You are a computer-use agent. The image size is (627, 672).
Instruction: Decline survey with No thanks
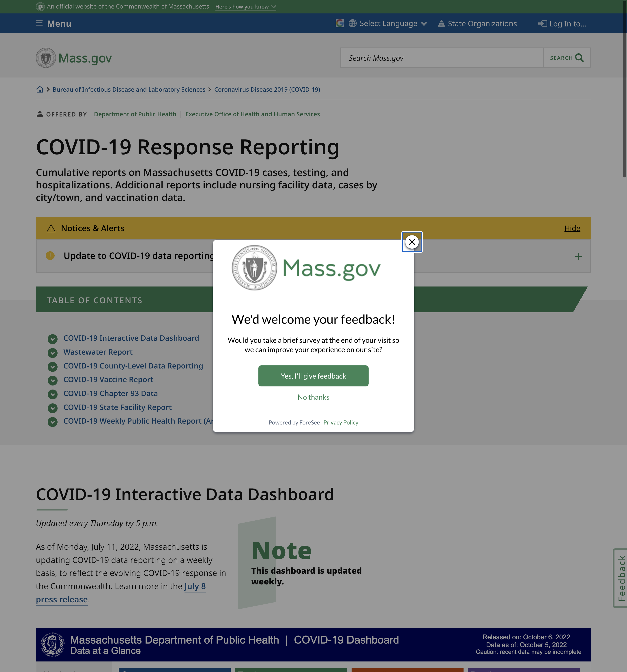pos(313,397)
